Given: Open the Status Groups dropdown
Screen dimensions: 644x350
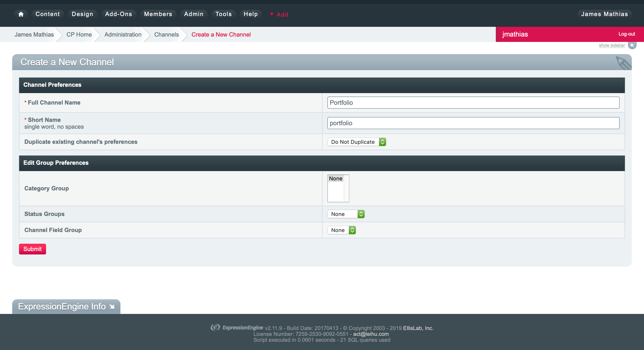Looking at the screenshot, I should (346, 214).
